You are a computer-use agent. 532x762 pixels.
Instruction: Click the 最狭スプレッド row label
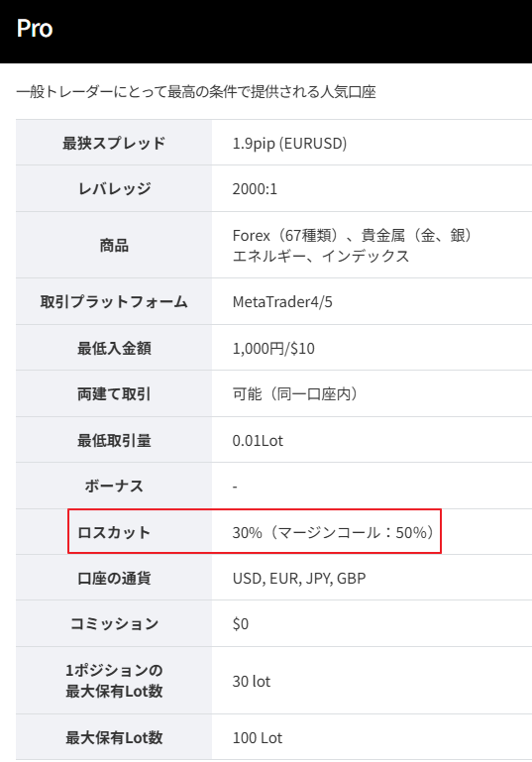(114, 143)
